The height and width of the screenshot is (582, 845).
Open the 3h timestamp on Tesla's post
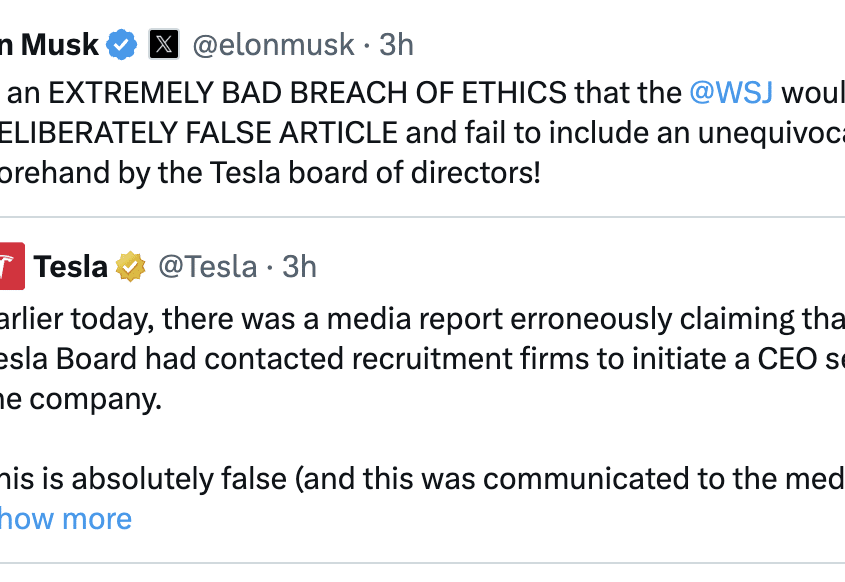pos(300,266)
